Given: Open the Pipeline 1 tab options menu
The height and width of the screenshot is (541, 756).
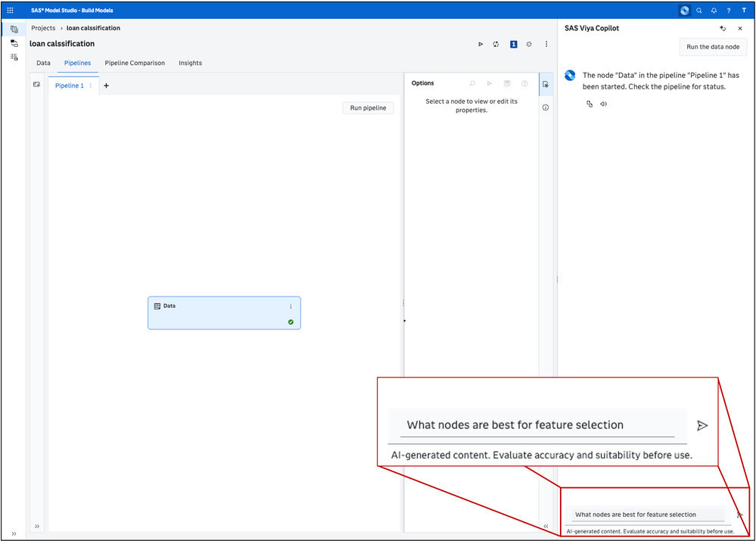Looking at the screenshot, I should [x=91, y=86].
